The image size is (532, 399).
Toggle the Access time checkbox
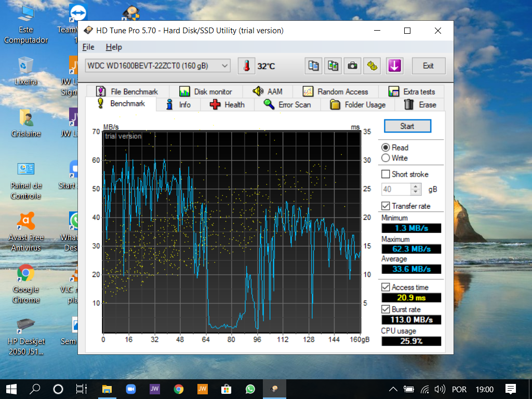(385, 287)
